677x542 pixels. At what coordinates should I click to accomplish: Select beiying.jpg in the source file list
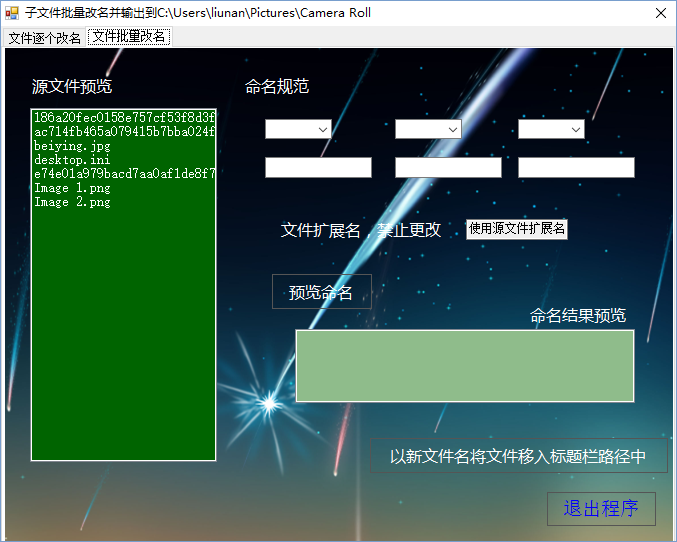click(x=72, y=146)
